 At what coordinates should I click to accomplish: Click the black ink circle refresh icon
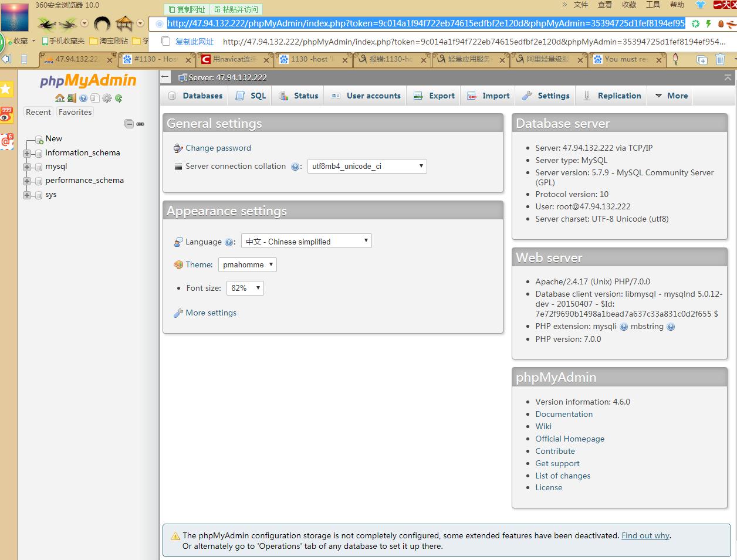[x=102, y=23]
